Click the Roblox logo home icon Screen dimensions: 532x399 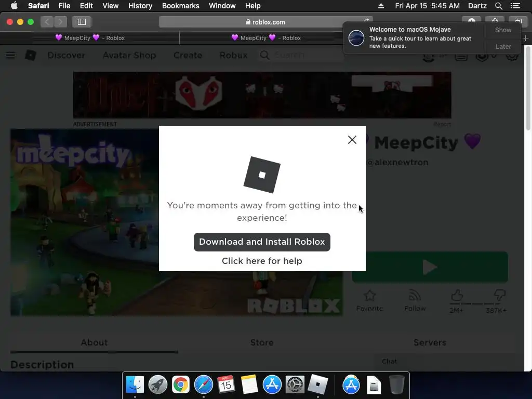click(31, 55)
